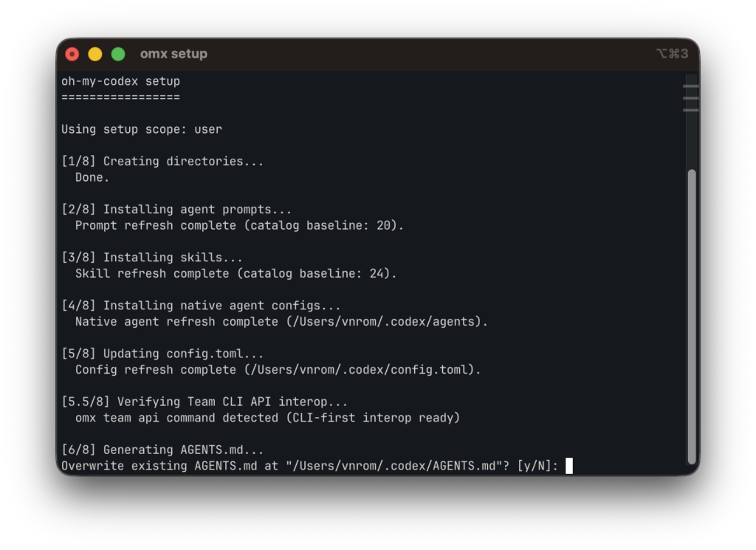Click the "[1/8] Creating directories..." line
The width and height of the screenshot is (756, 550).
tap(162, 162)
